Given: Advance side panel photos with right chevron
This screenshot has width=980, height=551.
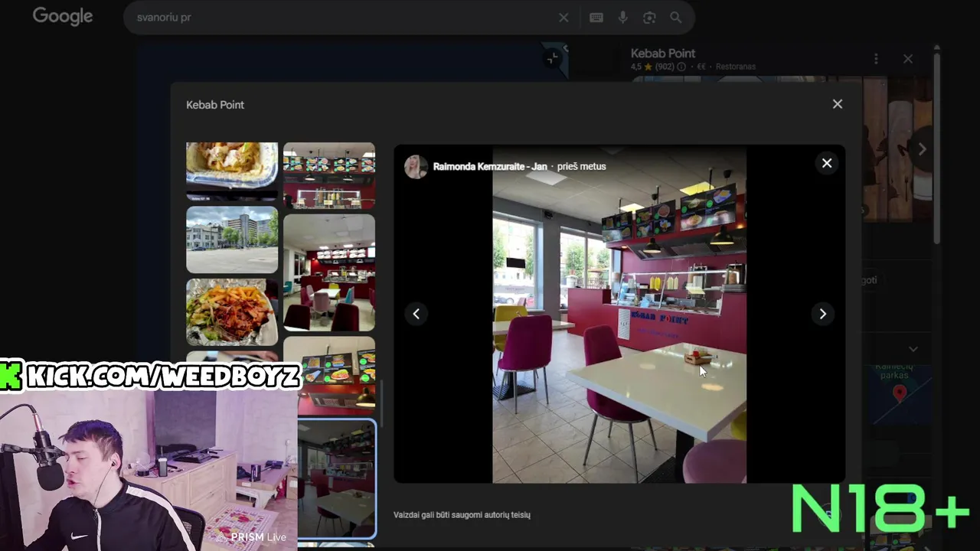Looking at the screenshot, I should click(x=922, y=149).
